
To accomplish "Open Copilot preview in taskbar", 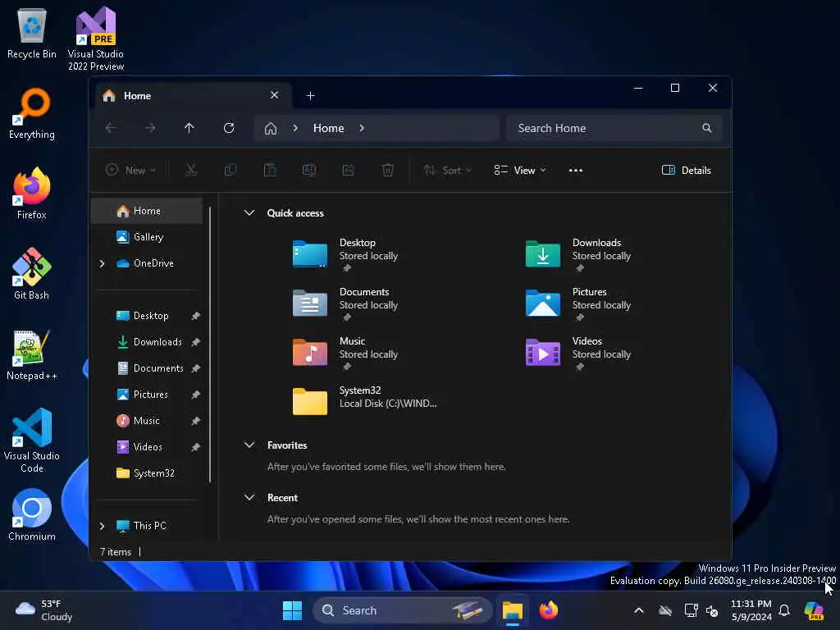I will tap(814, 610).
